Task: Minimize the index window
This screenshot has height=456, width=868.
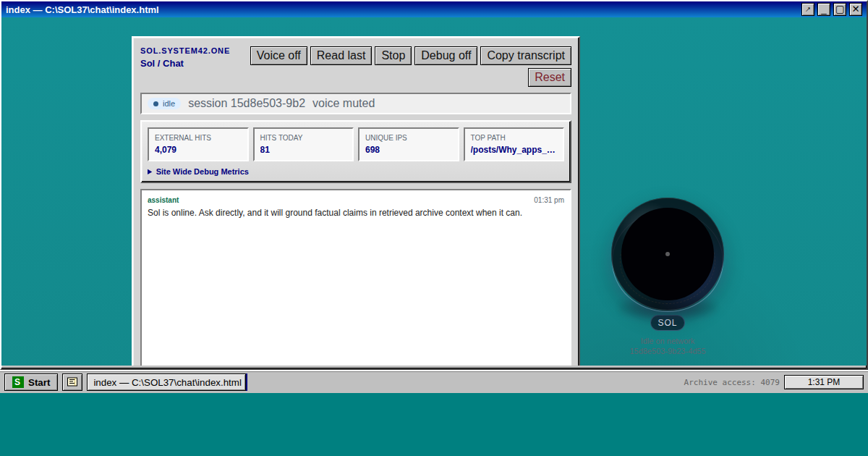Action: click(824, 9)
